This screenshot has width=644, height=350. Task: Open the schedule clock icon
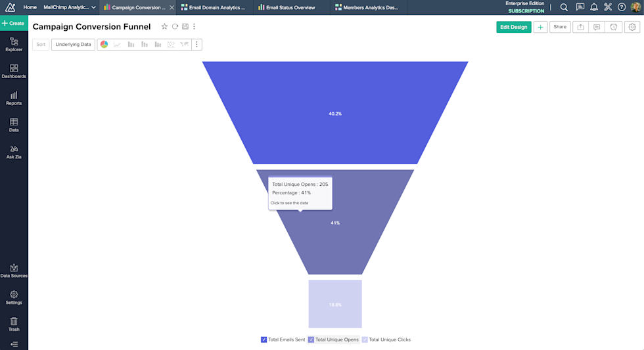click(x=613, y=27)
